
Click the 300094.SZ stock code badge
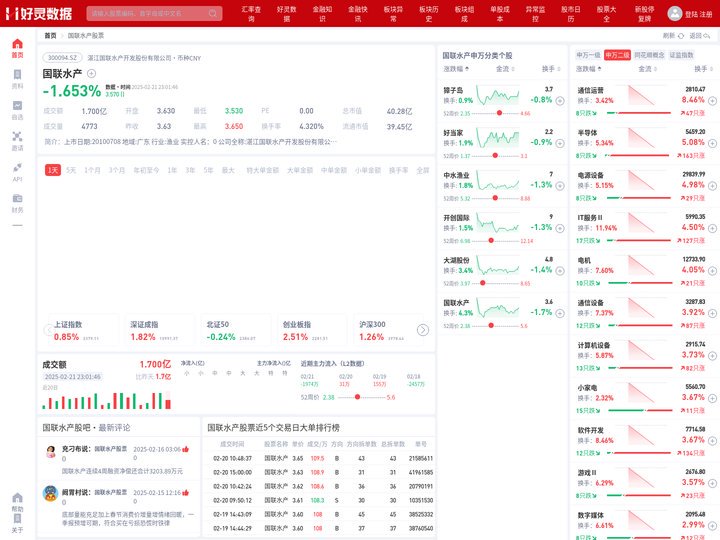[x=62, y=58]
